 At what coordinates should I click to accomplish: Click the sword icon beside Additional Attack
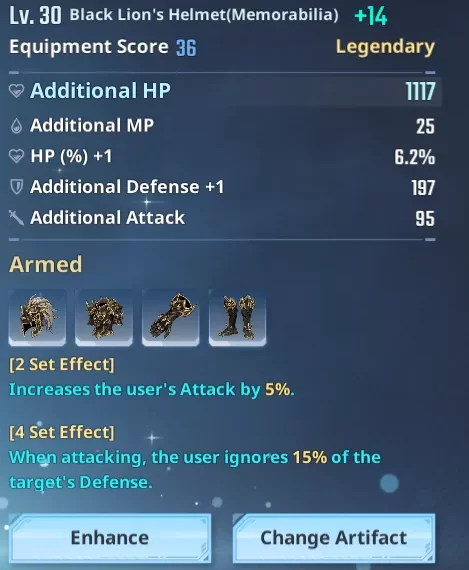click(x=16, y=218)
